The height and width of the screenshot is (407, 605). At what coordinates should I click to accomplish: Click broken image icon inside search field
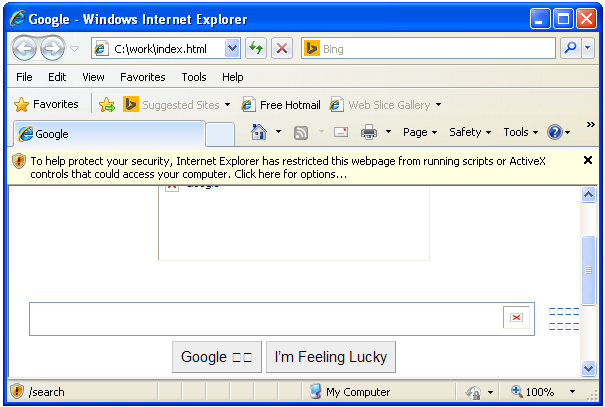[516, 317]
